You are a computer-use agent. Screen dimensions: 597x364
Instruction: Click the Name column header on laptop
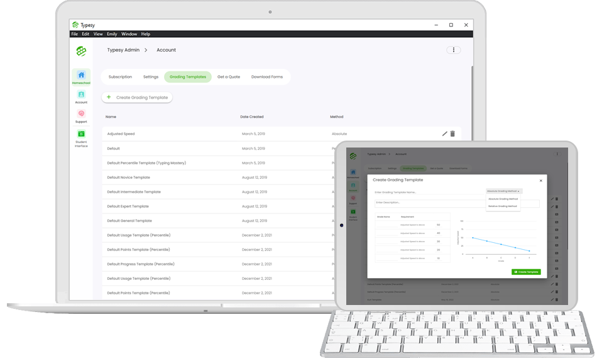coord(111,117)
